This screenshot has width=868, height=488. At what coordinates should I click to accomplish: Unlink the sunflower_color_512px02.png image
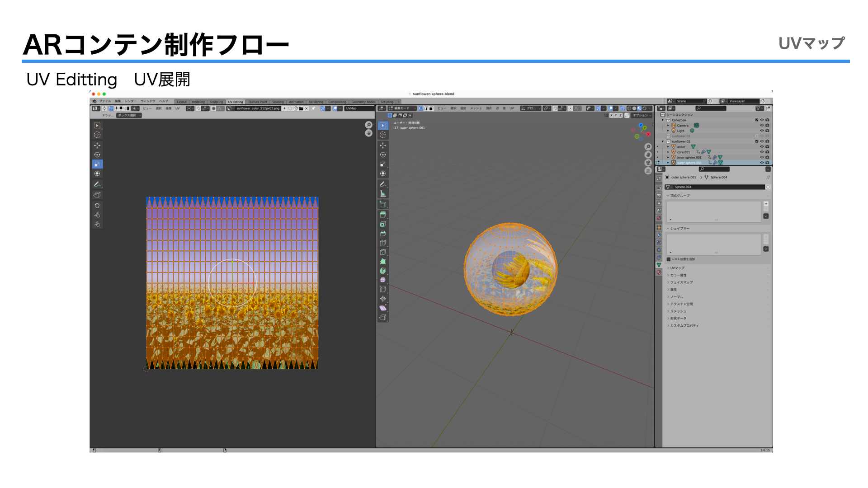pyautogui.click(x=307, y=108)
